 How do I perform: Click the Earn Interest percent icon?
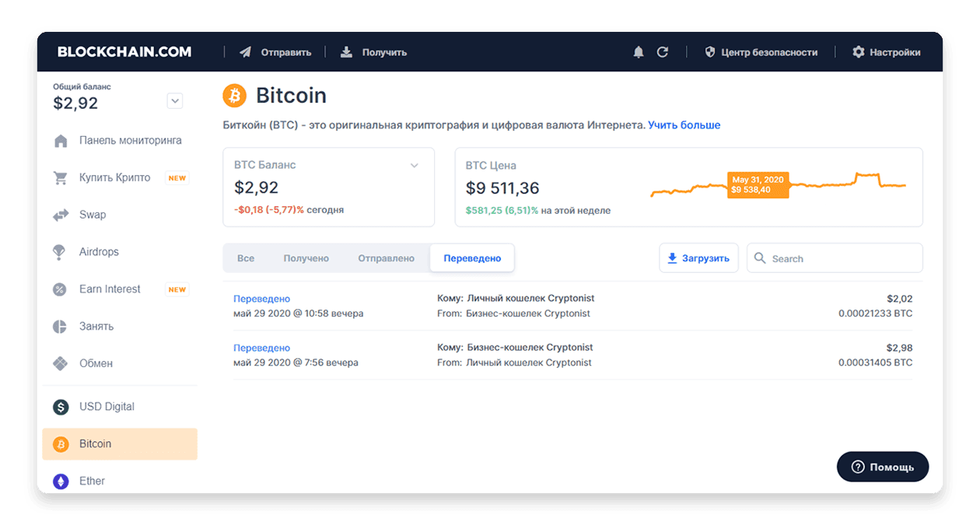point(59,289)
